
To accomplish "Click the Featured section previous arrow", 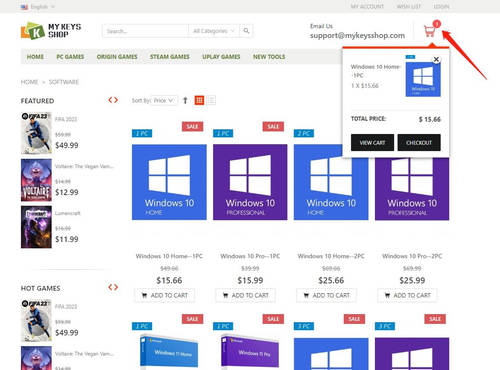I will click(110, 100).
